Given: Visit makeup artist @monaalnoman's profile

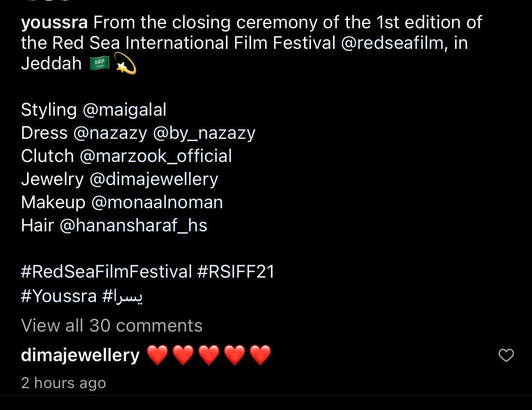Looking at the screenshot, I should (157, 202).
